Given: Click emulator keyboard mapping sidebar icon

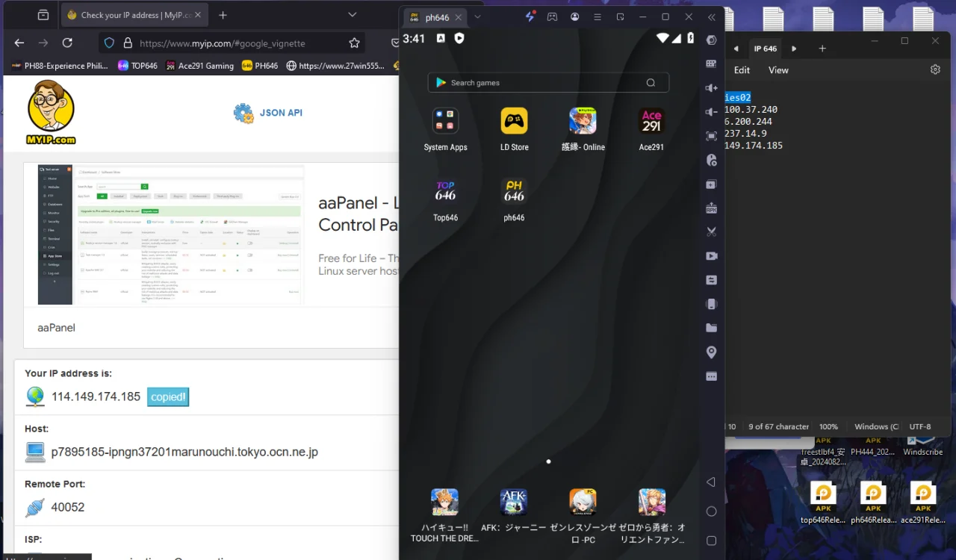Looking at the screenshot, I should point(711,64).
